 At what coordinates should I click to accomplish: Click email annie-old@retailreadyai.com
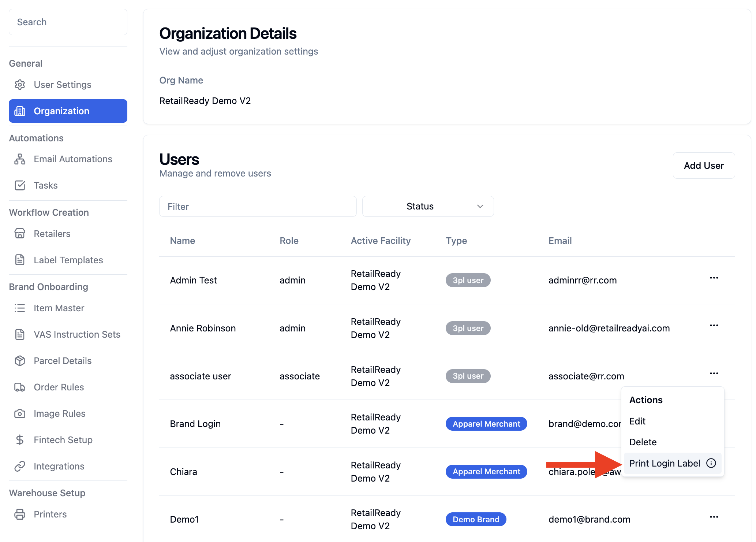click(609, 328)
